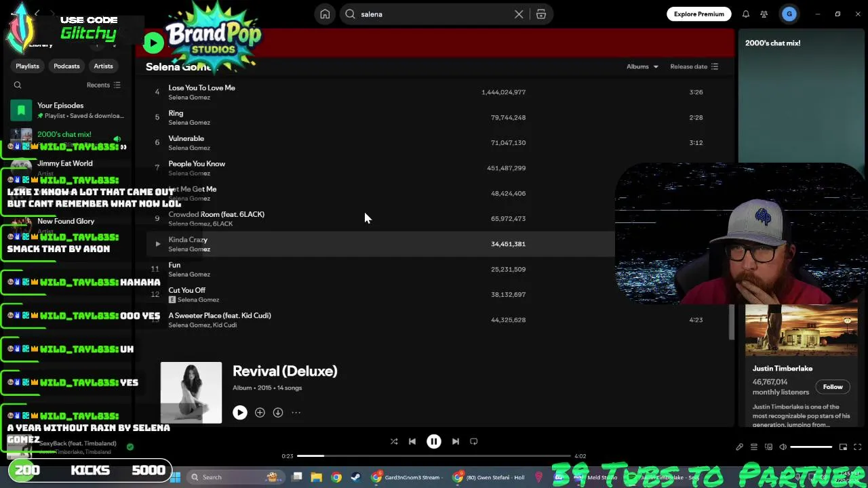The width and height of the screenshot is (868, 488).
Task: Open the mini player
Action: point(843,447)
